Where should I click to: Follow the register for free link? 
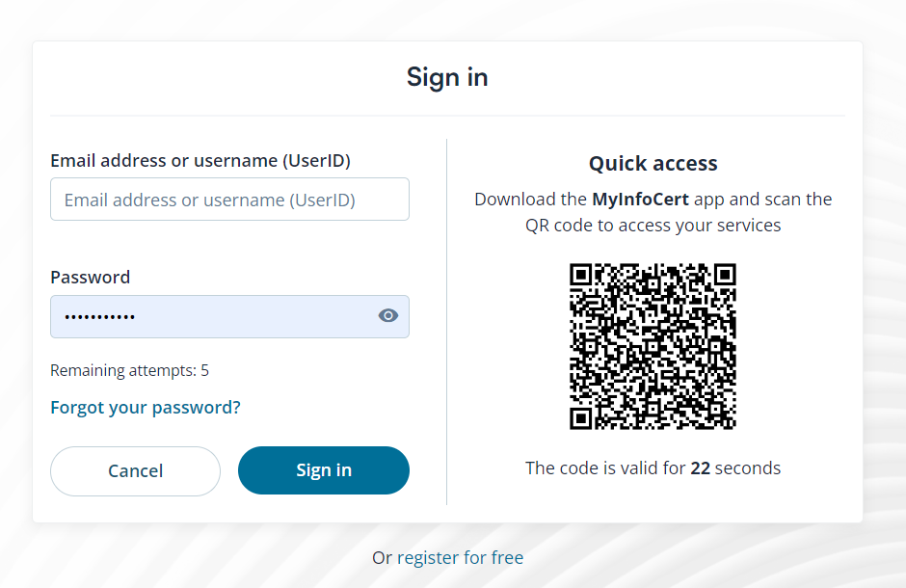pyautogui.click(x=460, y=557)
